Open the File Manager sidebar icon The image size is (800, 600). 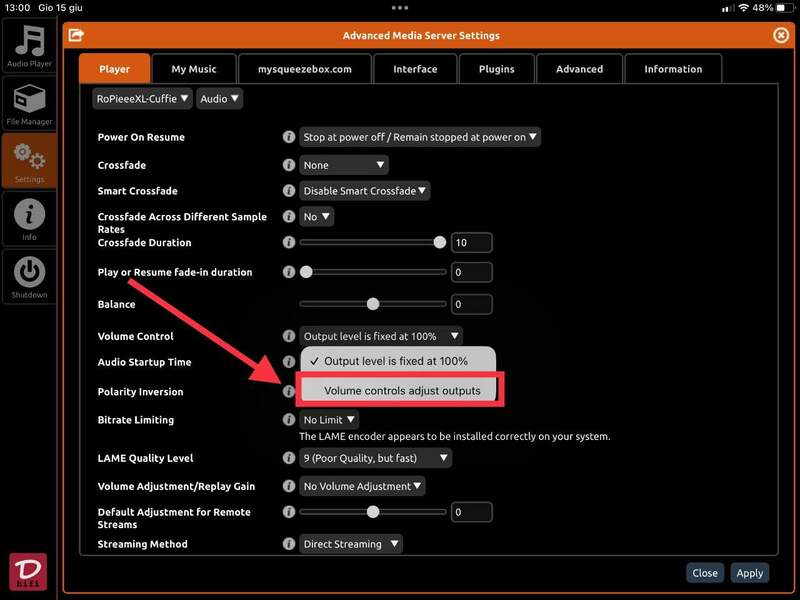[x=29, y=104]
